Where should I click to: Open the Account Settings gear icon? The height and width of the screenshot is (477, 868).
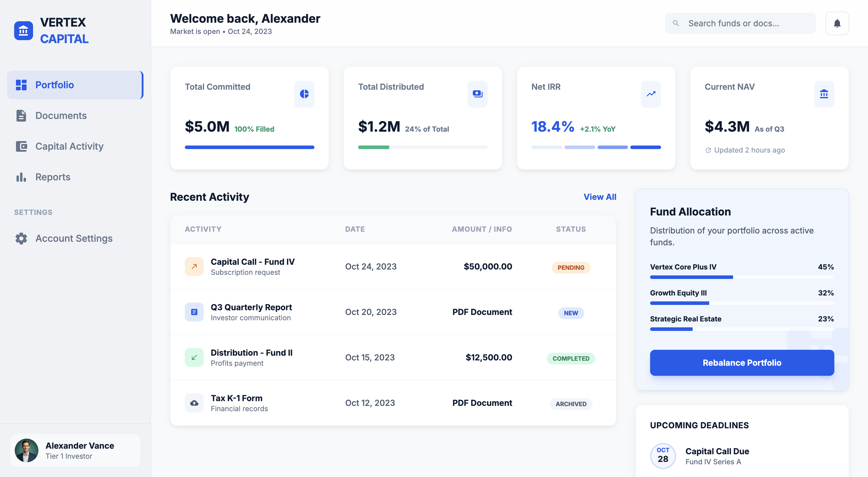[21, 238]
